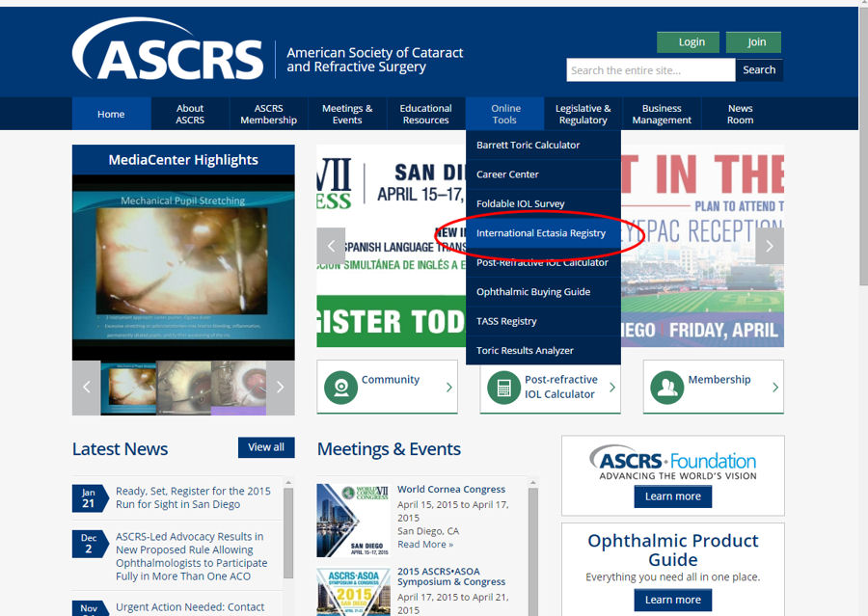
Task: Click the site search text field
Action: (650, 70)
